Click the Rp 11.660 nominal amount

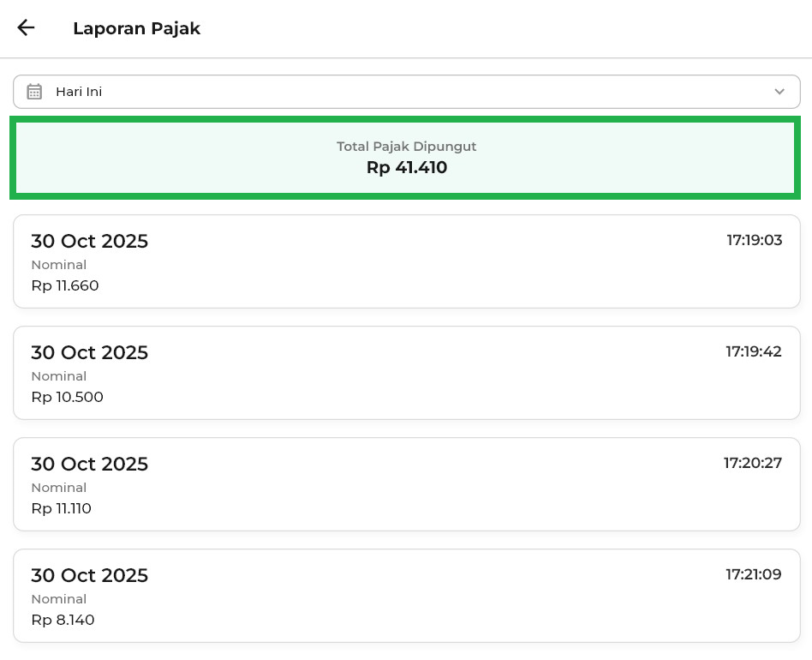pyautogui.click(x=65, y=285)
